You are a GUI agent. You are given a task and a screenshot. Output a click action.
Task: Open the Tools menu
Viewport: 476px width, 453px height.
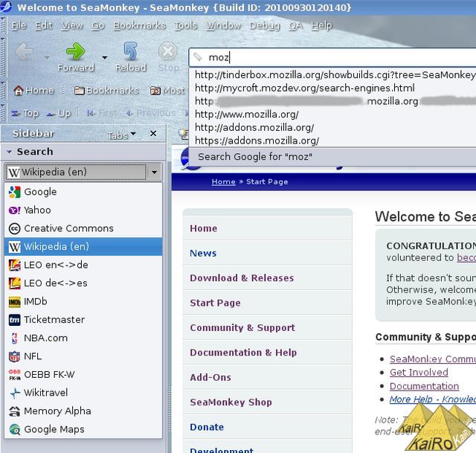coord(185,25)
